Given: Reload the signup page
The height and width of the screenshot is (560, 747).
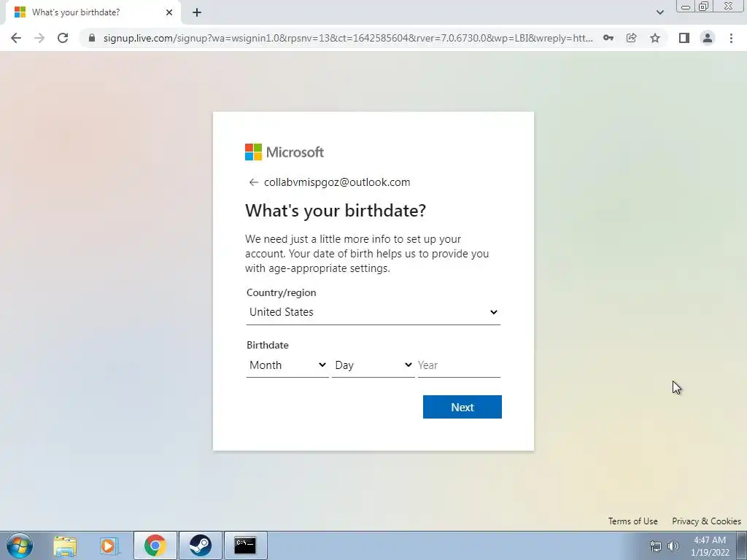Looking at the screenshot, I should pos(63,38).
